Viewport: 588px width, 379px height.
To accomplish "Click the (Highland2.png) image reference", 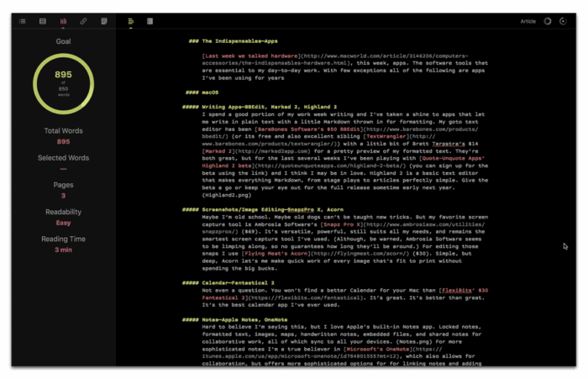I will tap(227, 195).
